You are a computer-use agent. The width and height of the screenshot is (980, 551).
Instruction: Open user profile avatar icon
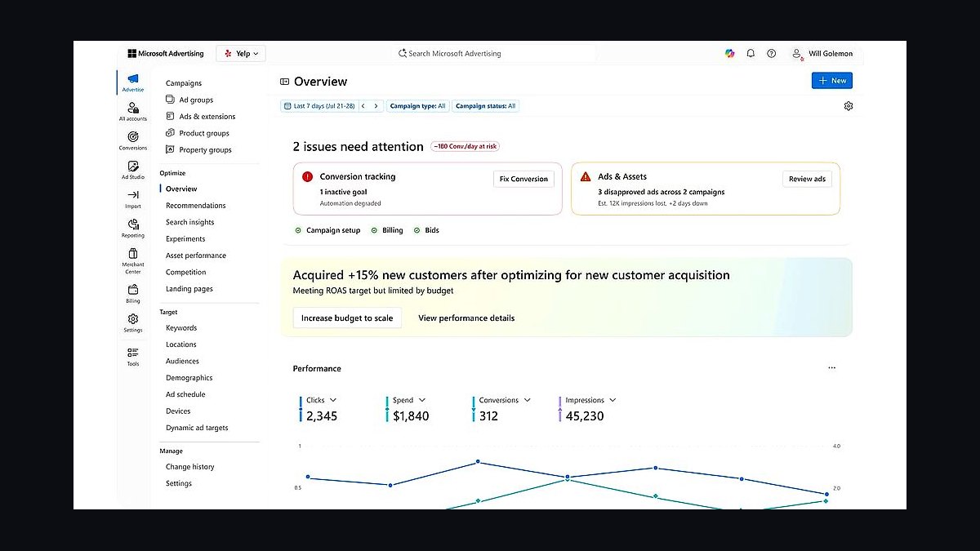pos(796,53)
